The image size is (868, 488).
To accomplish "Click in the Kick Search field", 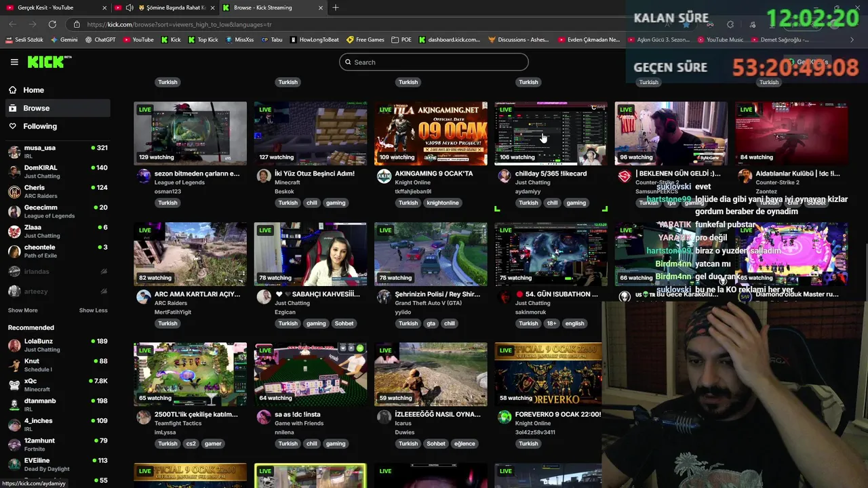I will (x=434, y=62).
